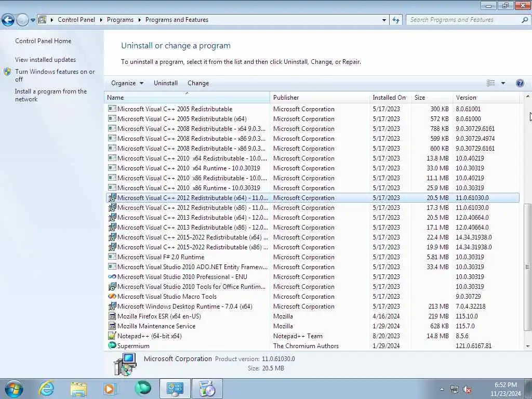Screen dimensions: 532x399
Task: Click the Control Panel icon in address bar
Action: (43, 20)
